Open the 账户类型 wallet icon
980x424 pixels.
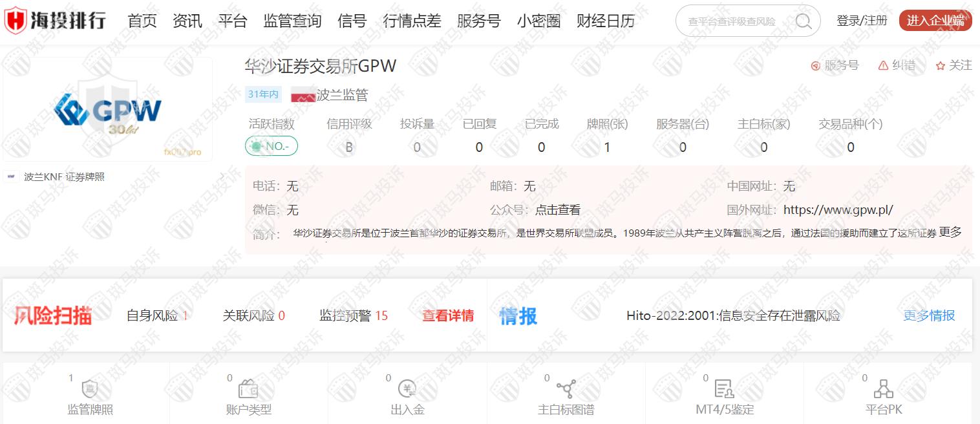pos(249,388)
